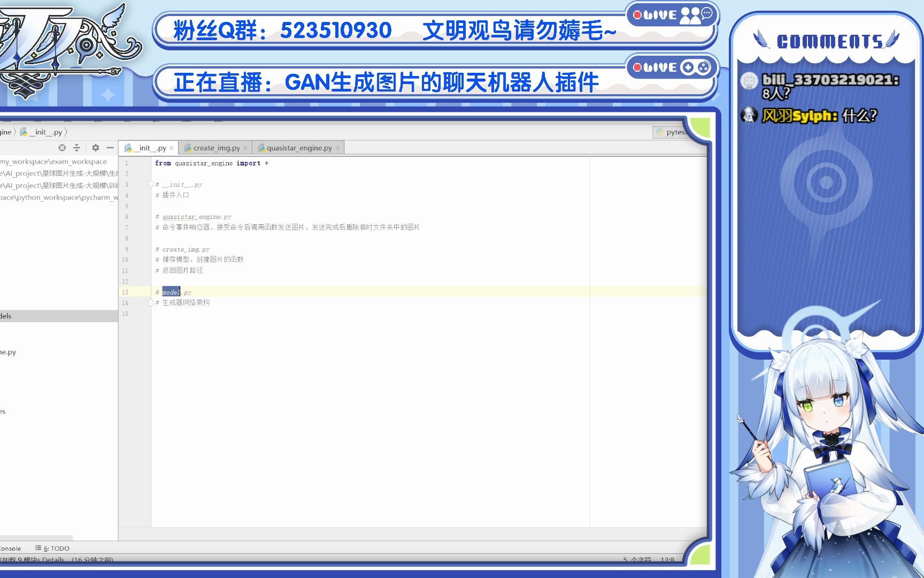The image size is (924, 578).
Task: Collapse all nodes with the Collapse All icon
Action: [x=77, y=148]
